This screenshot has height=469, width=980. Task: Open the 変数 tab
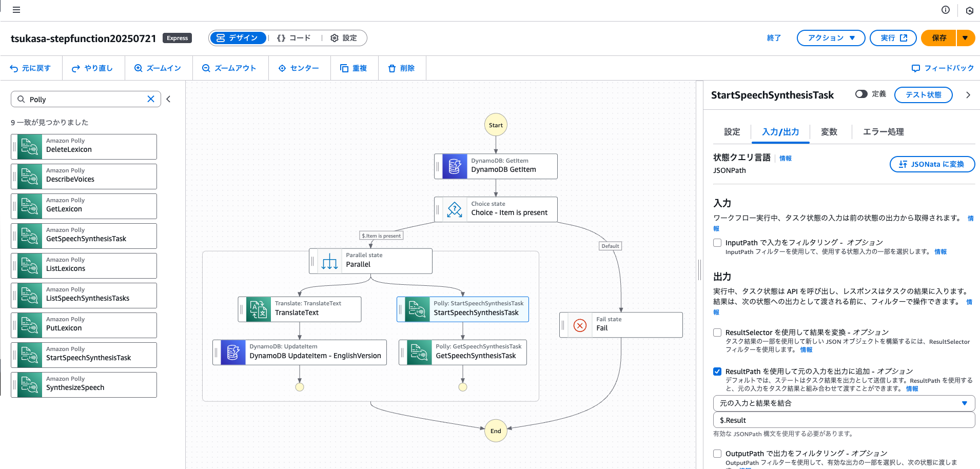(x=829, y=132)
